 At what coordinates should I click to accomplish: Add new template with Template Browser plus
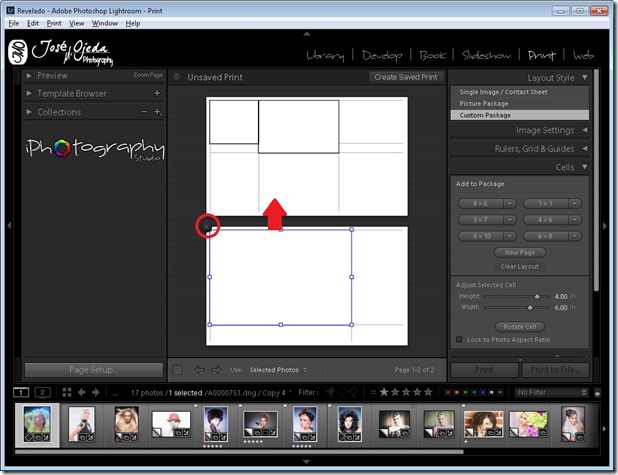(157, 93)
